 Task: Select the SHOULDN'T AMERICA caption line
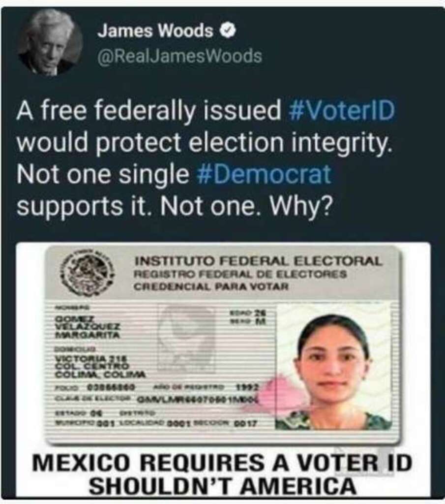click(x=222, y=486)
